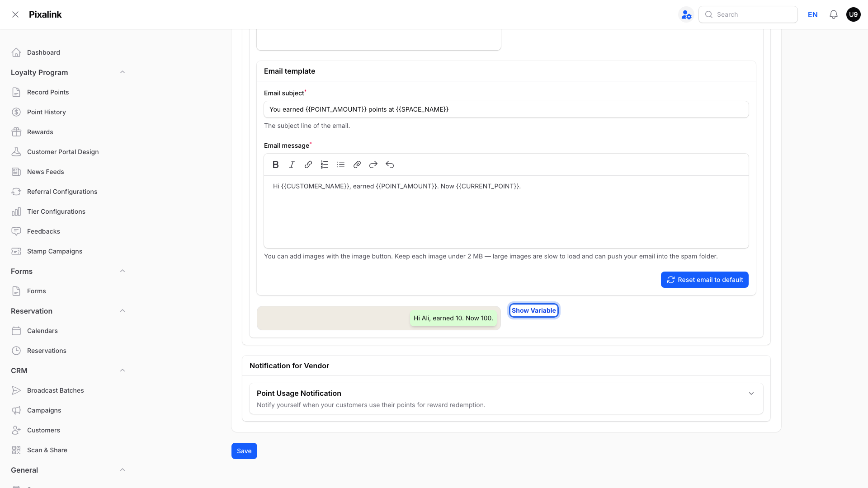Collapse the Forms sidebar section

point(123,271)
